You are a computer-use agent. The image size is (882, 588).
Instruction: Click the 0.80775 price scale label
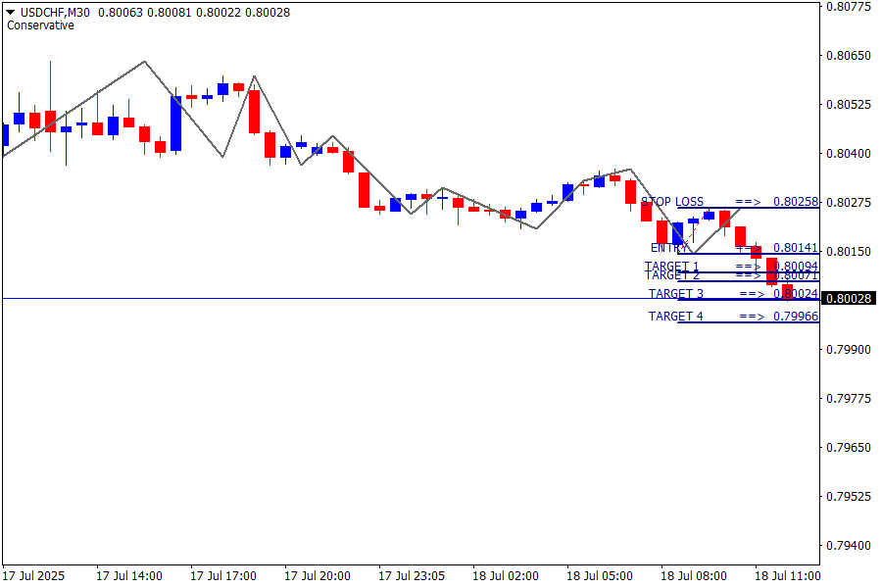click(849, 7)
